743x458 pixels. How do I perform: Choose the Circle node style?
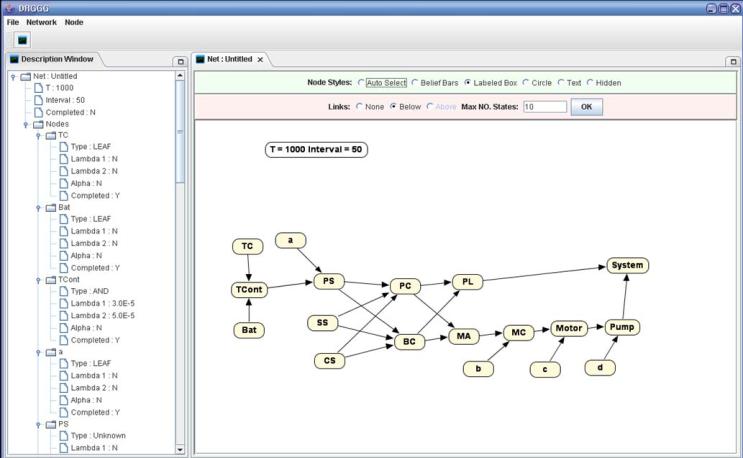[x=527, y=83]
